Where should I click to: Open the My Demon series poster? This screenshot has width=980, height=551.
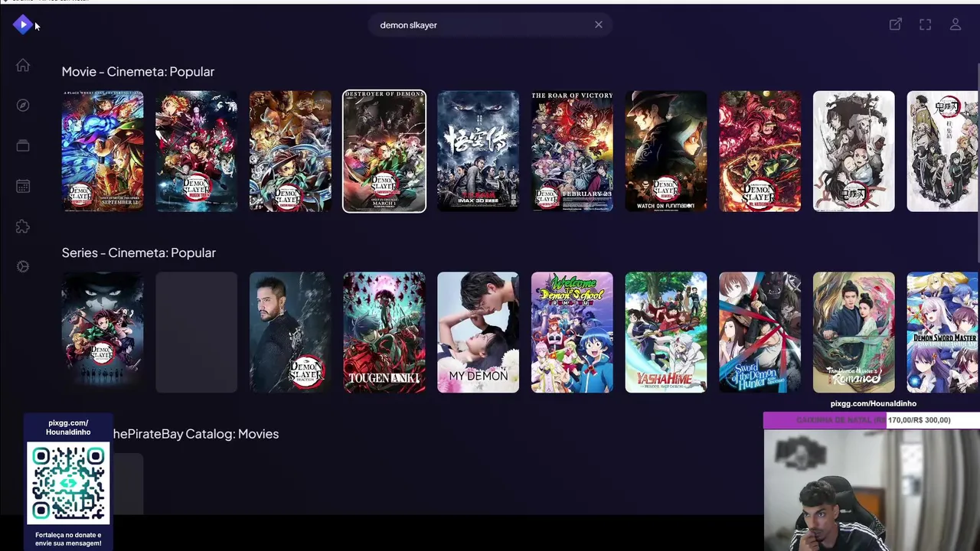pos(478,332)
